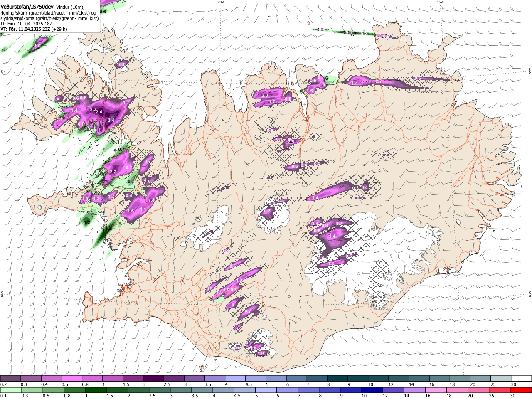The width and height of the screenshot is (532, 399).
Task: Choose the rain scale swatch between 3.5 and 4
Action: click(202, 390)
